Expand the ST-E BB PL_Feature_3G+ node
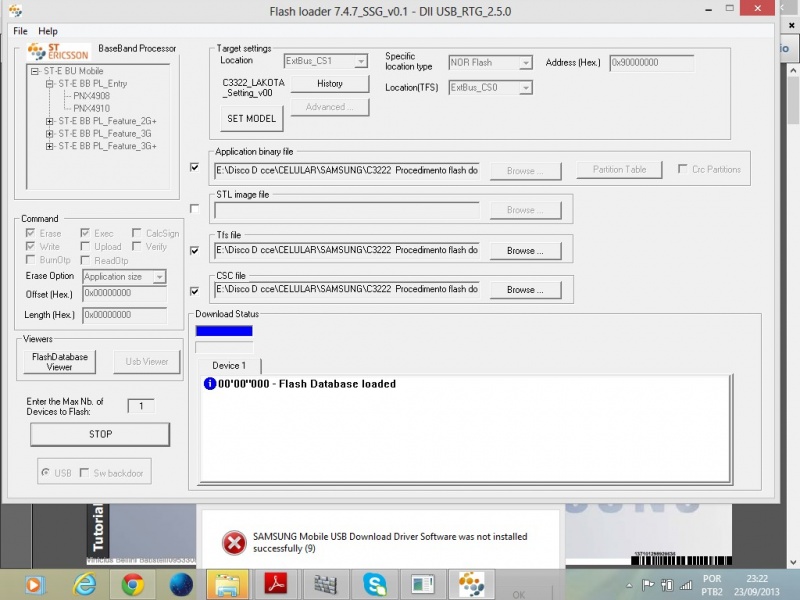This screenshot has width=800, height=600. (49, 146)
